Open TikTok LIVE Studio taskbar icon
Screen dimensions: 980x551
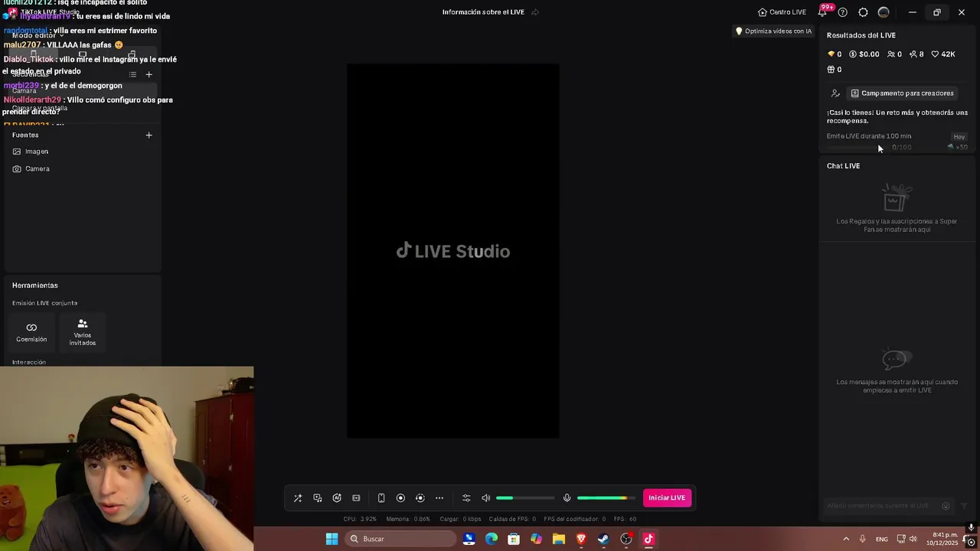pyautogui.click(x=648, y=539)
